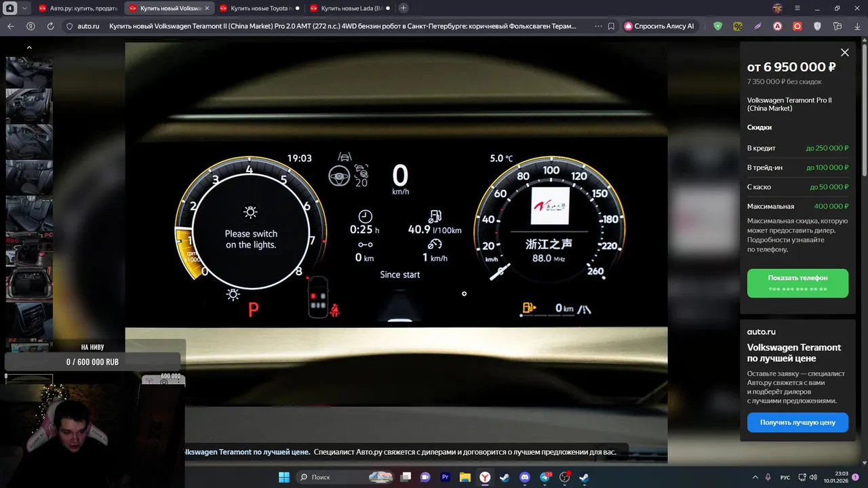The height and width of the screenshot is (488, 868).
Task: Open the purple feather extension icon
Action: coord(757,26)
